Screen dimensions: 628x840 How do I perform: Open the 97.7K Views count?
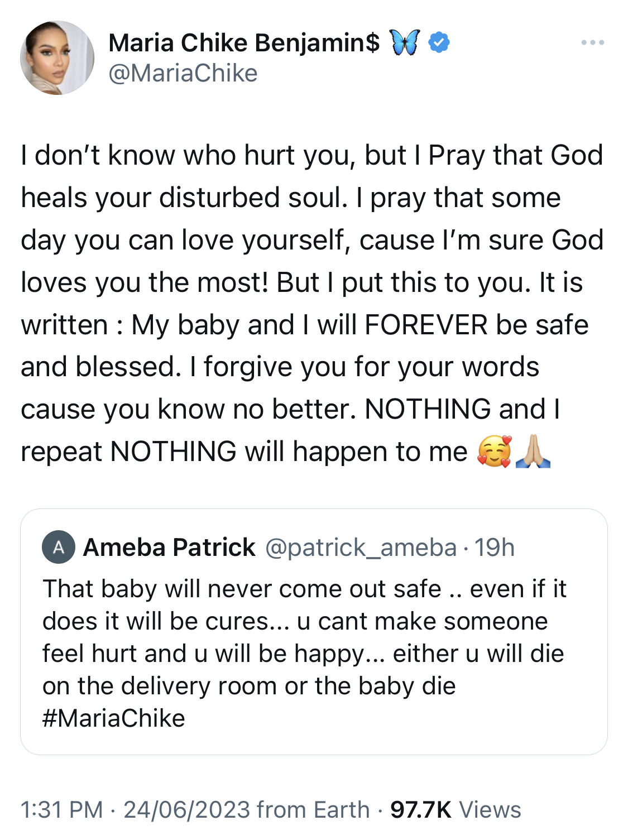coord(456,810)
